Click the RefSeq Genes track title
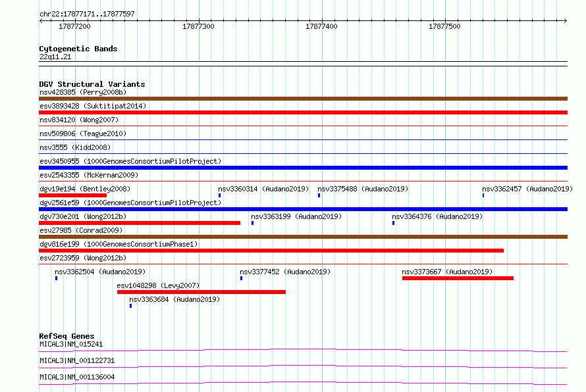Image resolution: width=586 pixels, height=392 pixels. click(67, 336)
